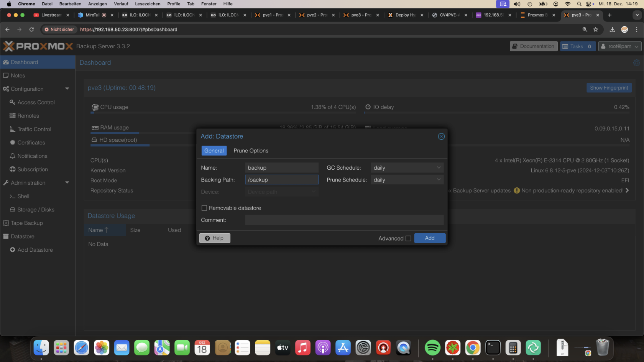
Task: Switch to the pve1 browser tab
Action: (x=273, y=15)
